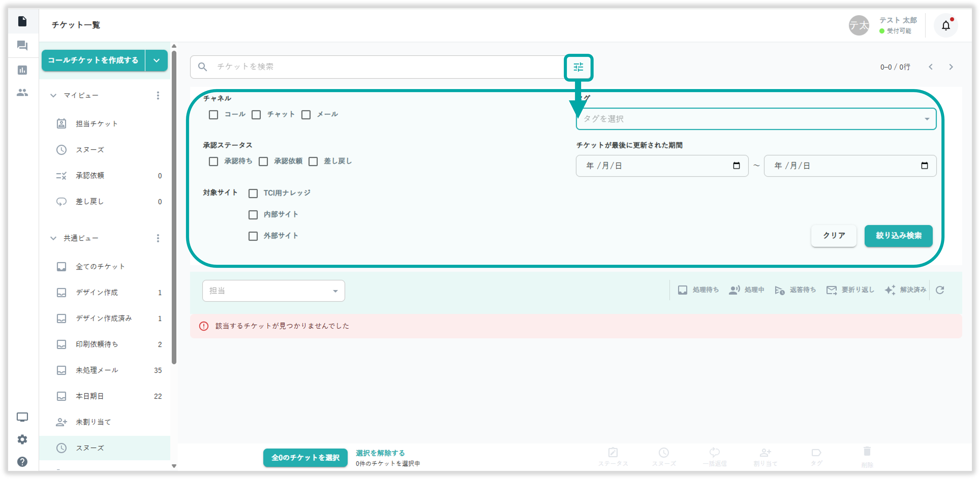
Task: Check the コール channel checkbox
Action: pyautogui.click(x=213, y=114)
